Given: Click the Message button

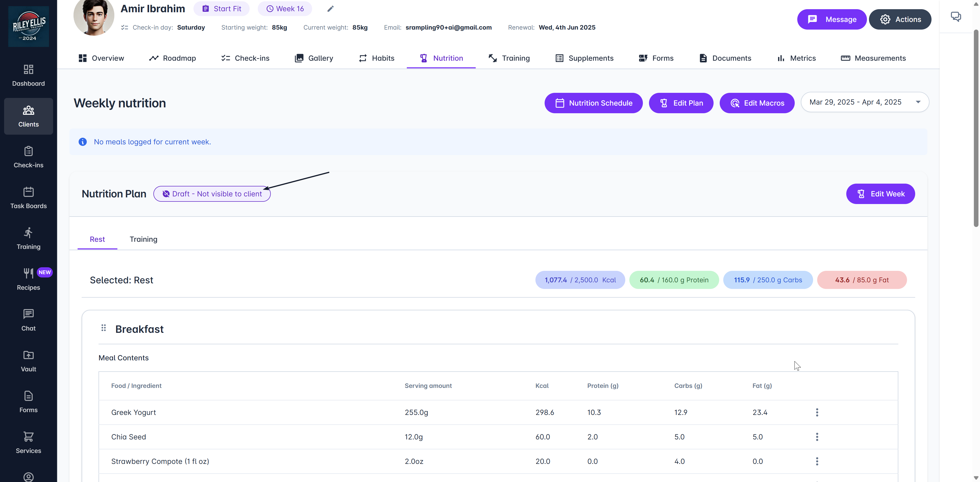Looking at the screenshot, I should point(832,19).
